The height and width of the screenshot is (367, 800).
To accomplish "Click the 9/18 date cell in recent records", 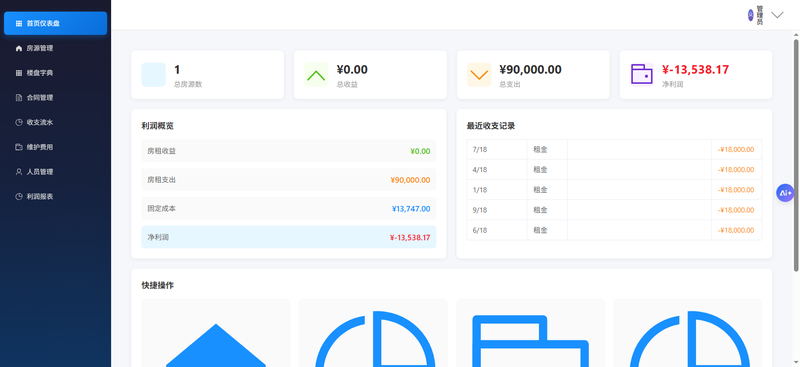I will (x=497, y=210).
